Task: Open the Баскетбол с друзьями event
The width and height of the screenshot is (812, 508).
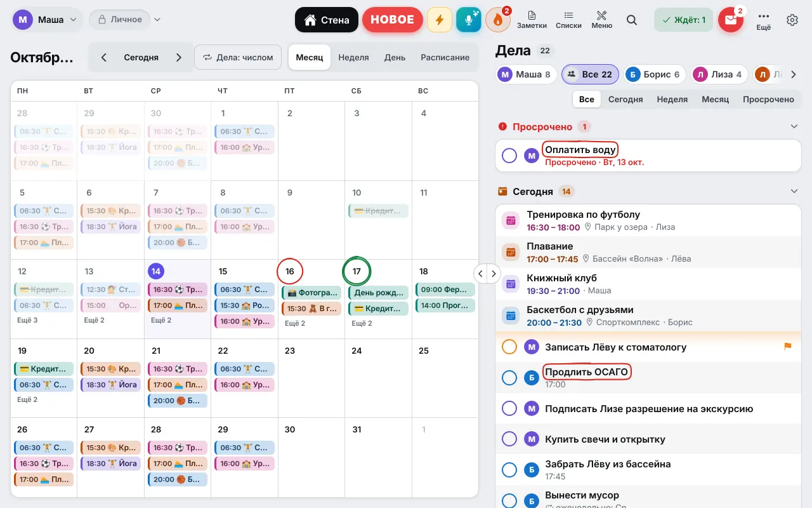Action: pyautogui.click(x=648, y=316)
